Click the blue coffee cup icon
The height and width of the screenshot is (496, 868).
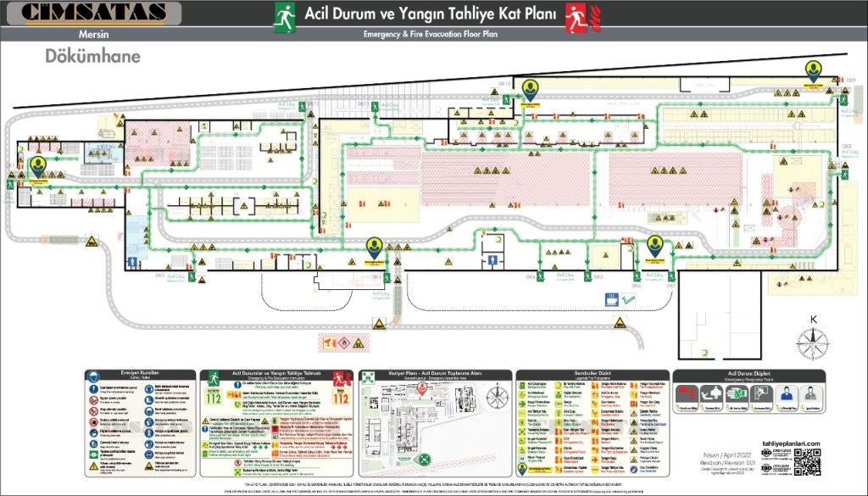click(610, 298)
